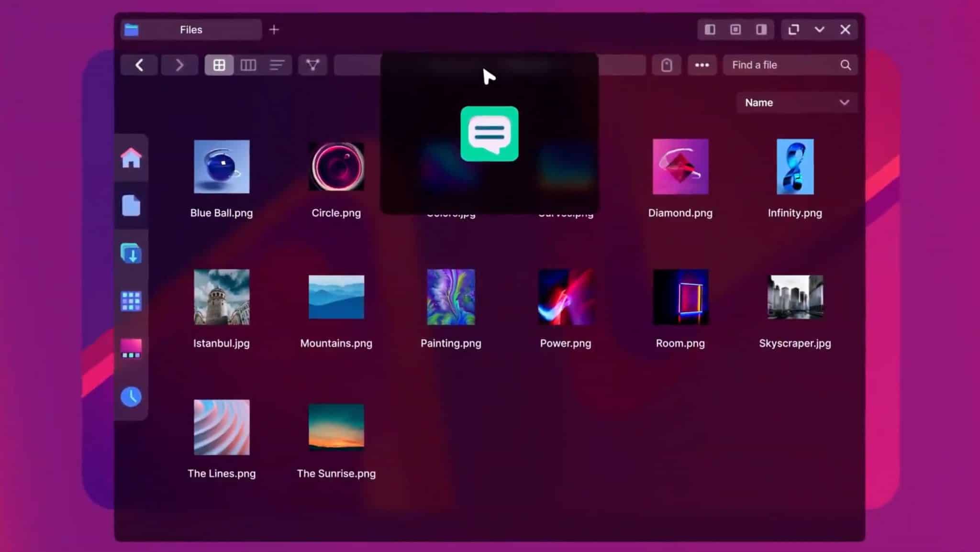Select the Home icon in the sidebar
Viewport: 980px width, 552px height.
pyautogui.click(x=131, y=158)
